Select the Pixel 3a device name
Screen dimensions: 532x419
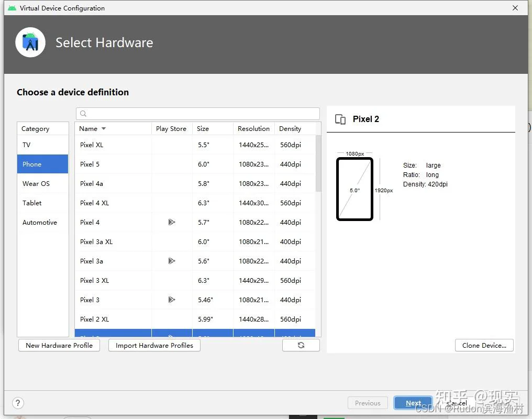[x=92, y=261]
